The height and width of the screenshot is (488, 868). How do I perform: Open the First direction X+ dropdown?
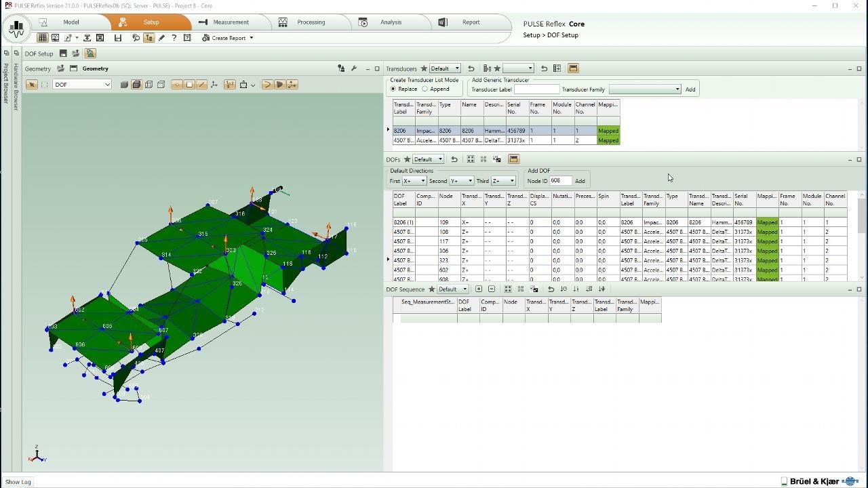[x=414, y=181]
